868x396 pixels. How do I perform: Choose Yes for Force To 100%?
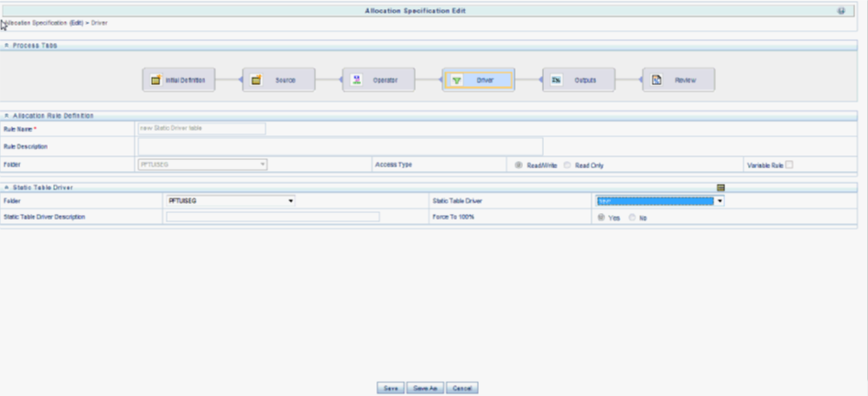tap(602, 218)
